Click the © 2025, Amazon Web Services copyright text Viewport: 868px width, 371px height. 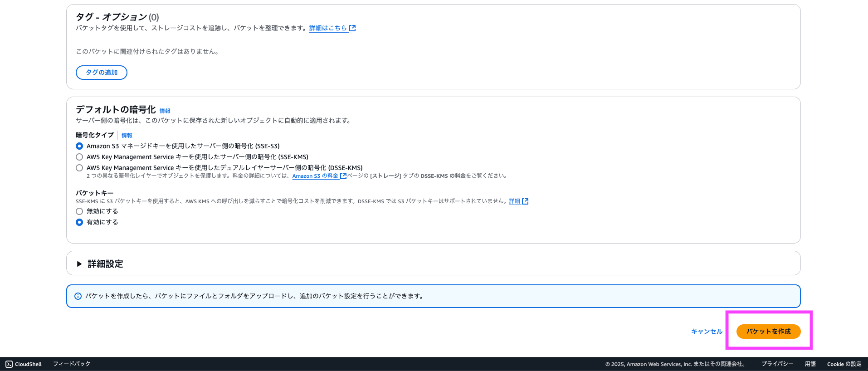(x=676, y=364)
